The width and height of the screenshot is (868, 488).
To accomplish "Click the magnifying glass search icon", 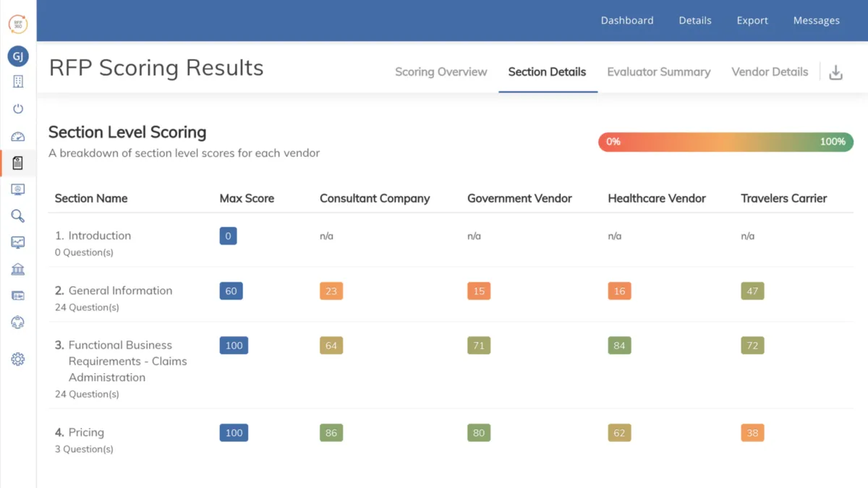I will pyautogui.click(x=18, y=216).
